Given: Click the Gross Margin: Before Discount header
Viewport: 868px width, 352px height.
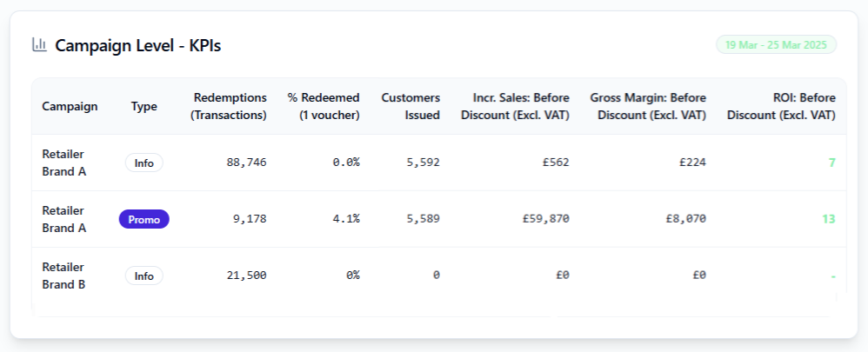Looking at the screenshot, I should coord(648,106).
